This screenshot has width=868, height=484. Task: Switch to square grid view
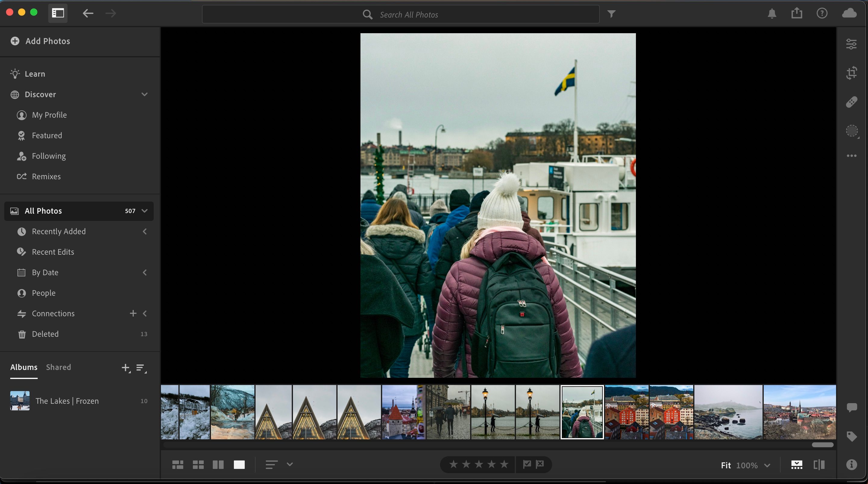click(198, 464)
